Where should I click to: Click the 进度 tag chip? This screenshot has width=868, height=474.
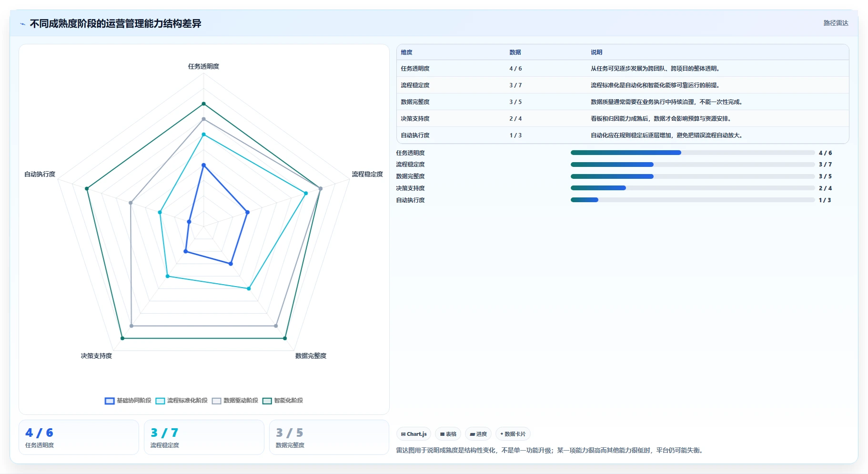[478, 434]
